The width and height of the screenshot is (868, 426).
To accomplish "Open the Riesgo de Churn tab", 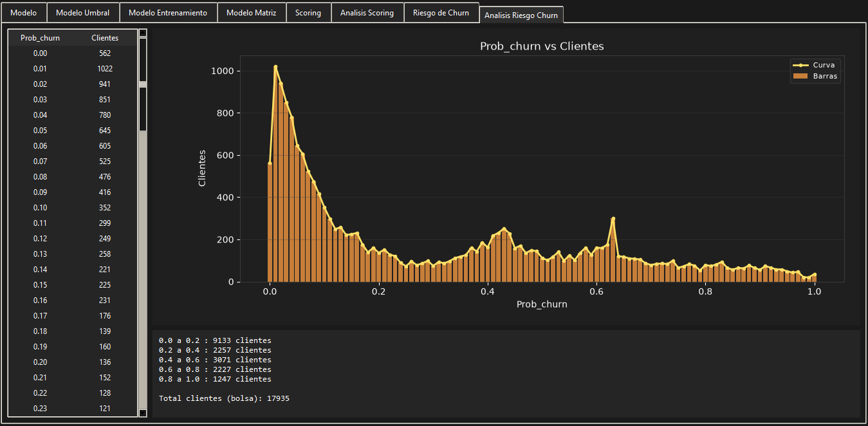I will coord(441,13).
